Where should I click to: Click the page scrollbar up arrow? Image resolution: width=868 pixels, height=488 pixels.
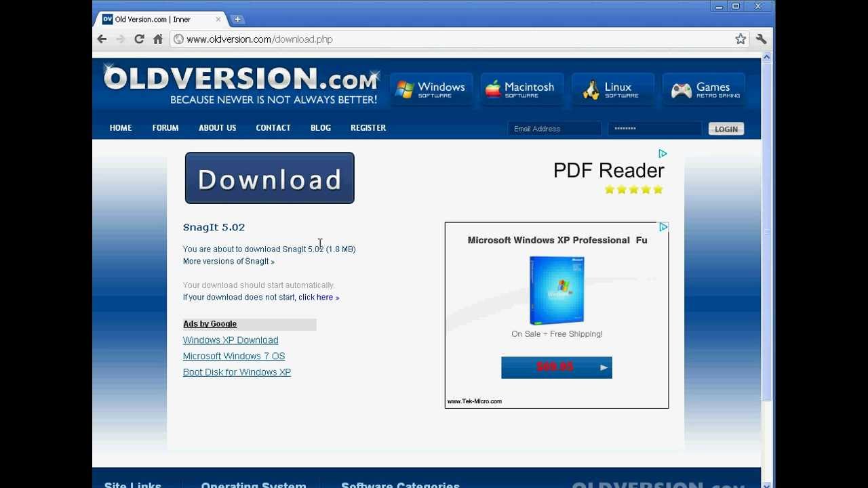coord(767,57)
